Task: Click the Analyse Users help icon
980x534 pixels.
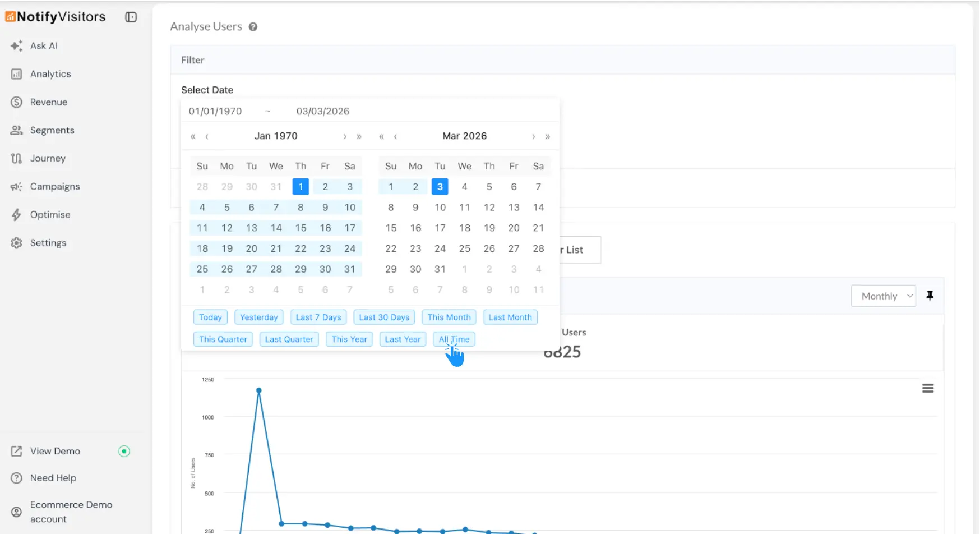Action: [x=253, y=27]
